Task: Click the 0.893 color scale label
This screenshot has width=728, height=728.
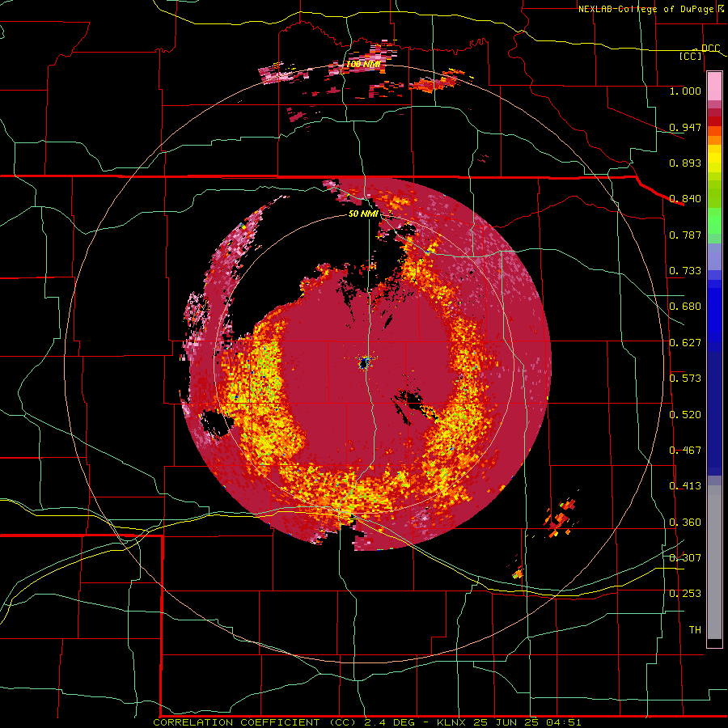Action: [685, 163]
